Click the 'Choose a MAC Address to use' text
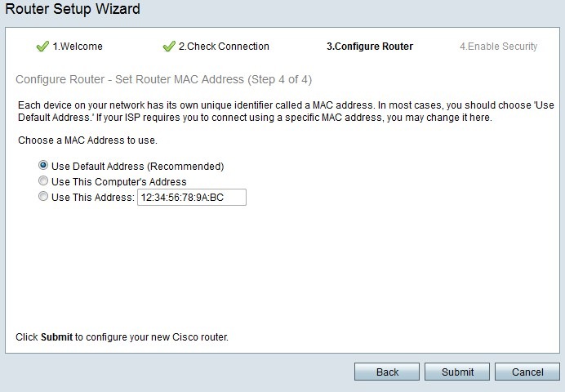This screenshot has width=565, height=392. 87,140
